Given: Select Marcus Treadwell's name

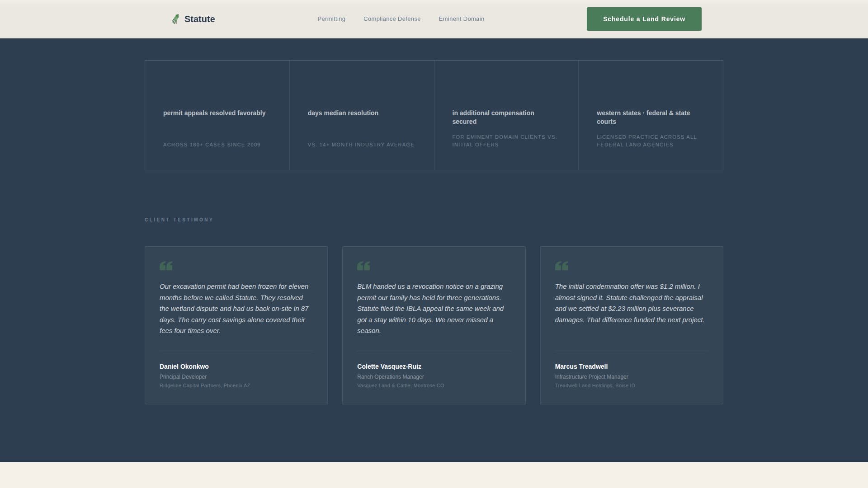Looking at the screenshot, I should (x=581, y=366).
